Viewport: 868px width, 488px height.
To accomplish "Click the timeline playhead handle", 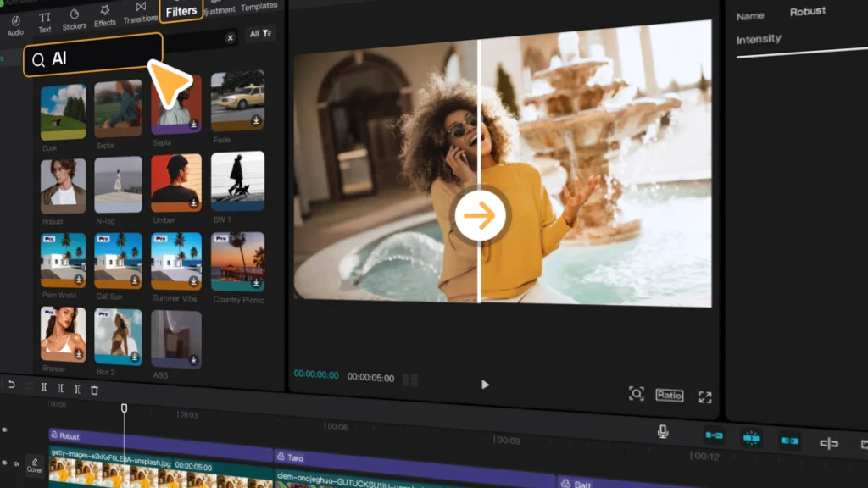I will click(124, 408).
